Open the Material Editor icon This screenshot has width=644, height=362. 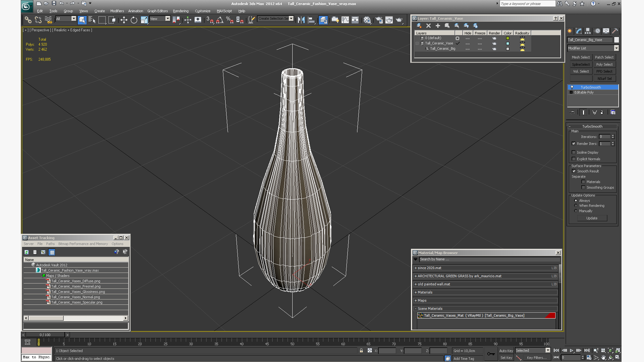click(x=367, y=20)
